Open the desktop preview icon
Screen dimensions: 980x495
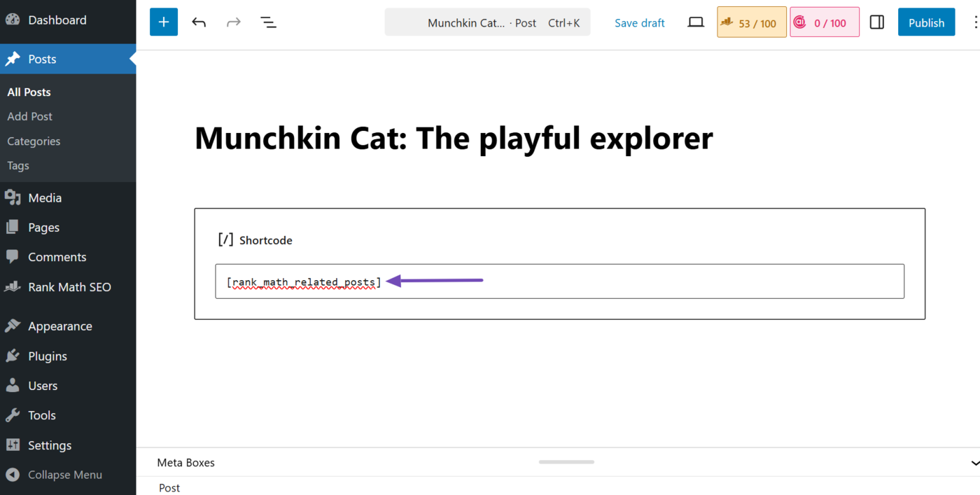[695, 22]
